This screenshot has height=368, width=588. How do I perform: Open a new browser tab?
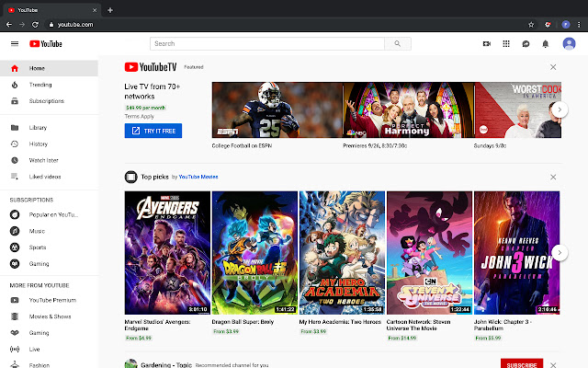(110, 10)
